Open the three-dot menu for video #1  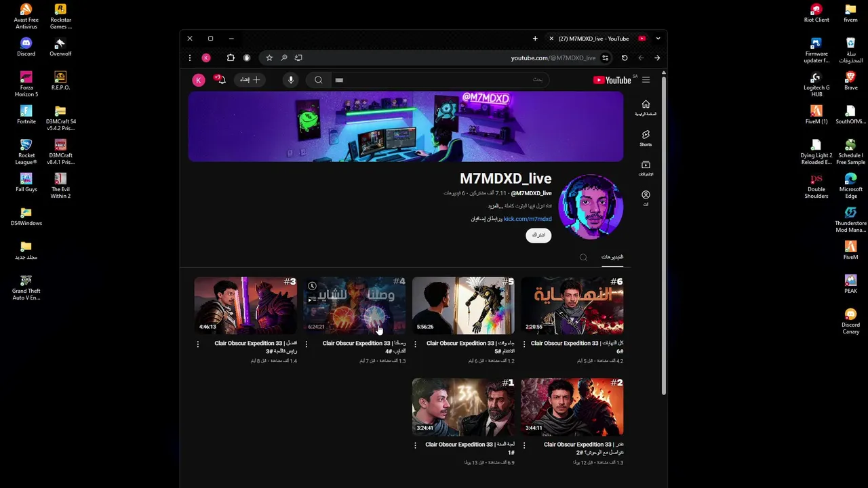click(415, 445)
